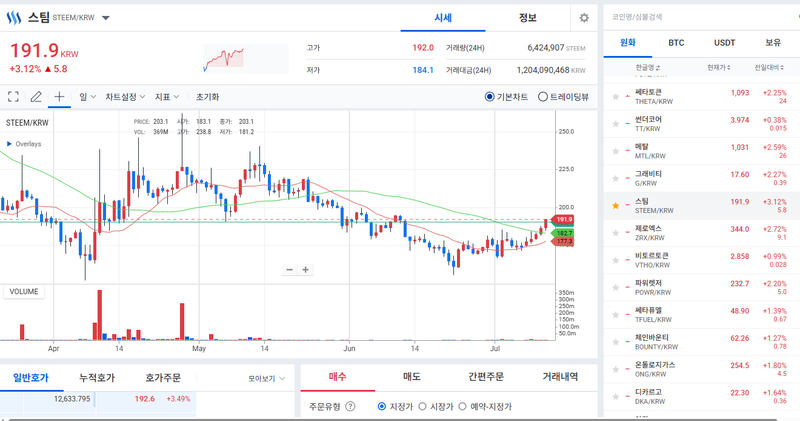Select the crosshair cursor tool
800x421 pixels.
coord(59,96)
